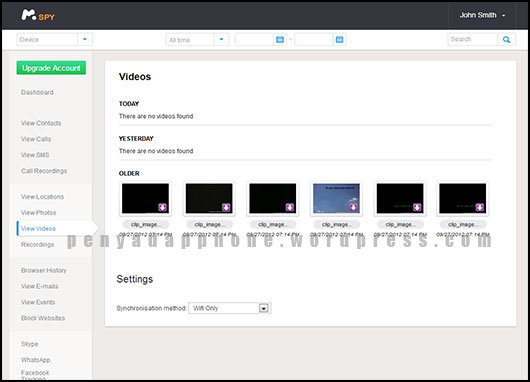The image size is (530, 382).
Task: Open the fifth video thumbnail
Action: pos(400,198)
